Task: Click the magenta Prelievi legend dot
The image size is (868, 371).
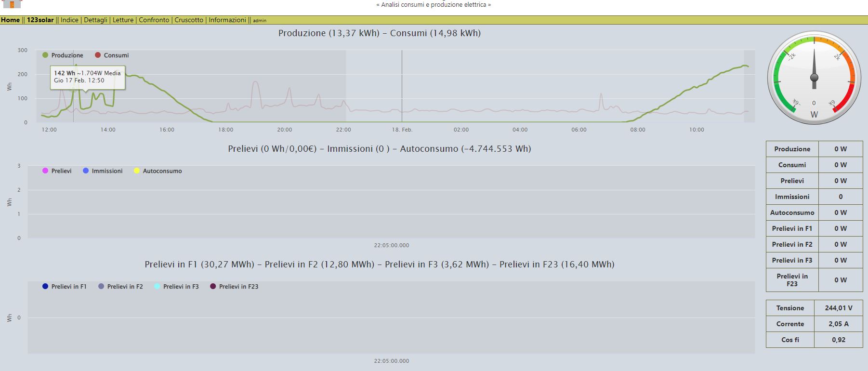Action: pyautogui.click(x=45, y=171)
